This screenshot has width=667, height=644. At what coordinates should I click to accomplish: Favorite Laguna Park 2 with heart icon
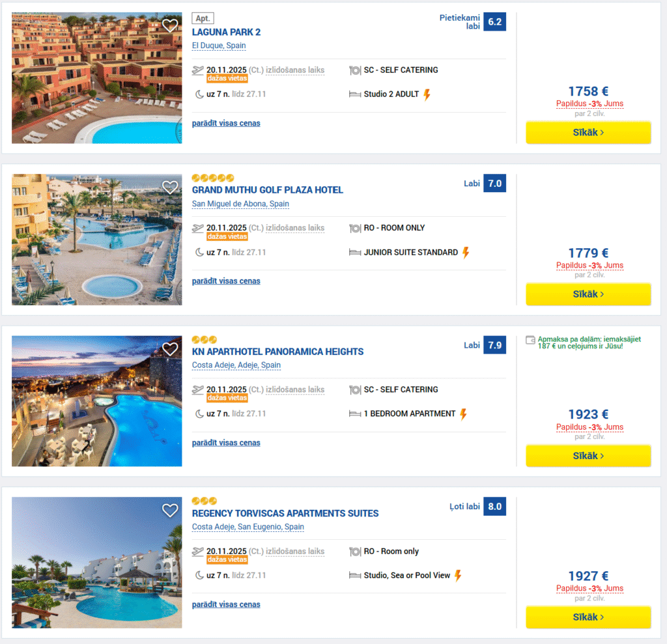click(x=170, y=26)
